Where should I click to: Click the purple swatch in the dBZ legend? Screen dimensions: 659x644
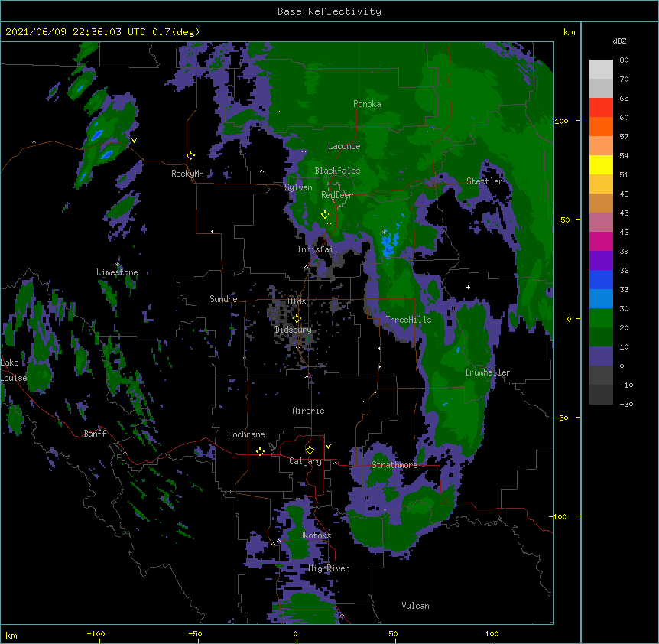[601, 261]
